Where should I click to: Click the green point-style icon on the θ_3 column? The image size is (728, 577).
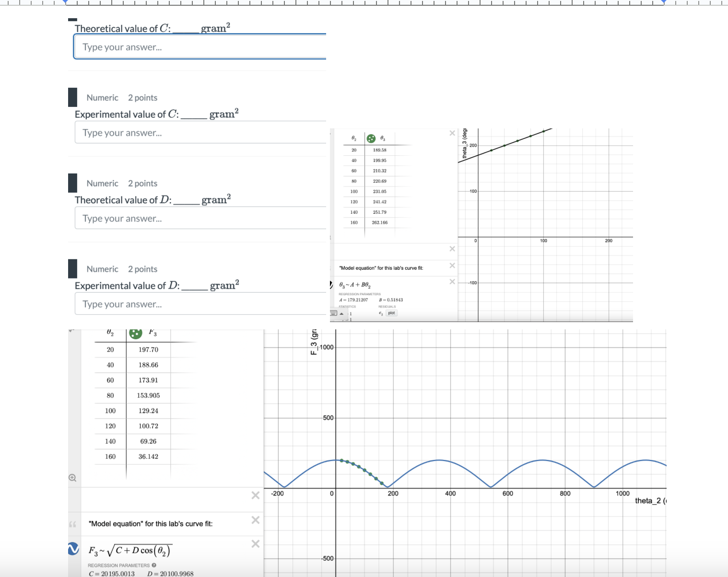(x=371, y=138)
